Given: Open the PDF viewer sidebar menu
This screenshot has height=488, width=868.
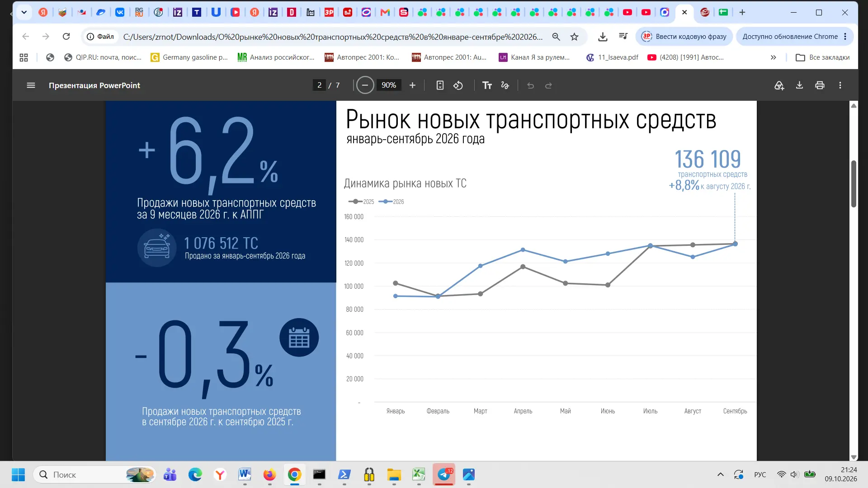Looking at the screenshot, I should coord(31,85).
